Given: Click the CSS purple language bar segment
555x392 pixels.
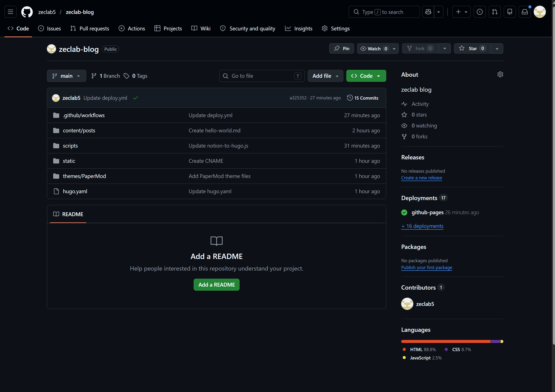Looking at the screenshot, I should point(496,341).
